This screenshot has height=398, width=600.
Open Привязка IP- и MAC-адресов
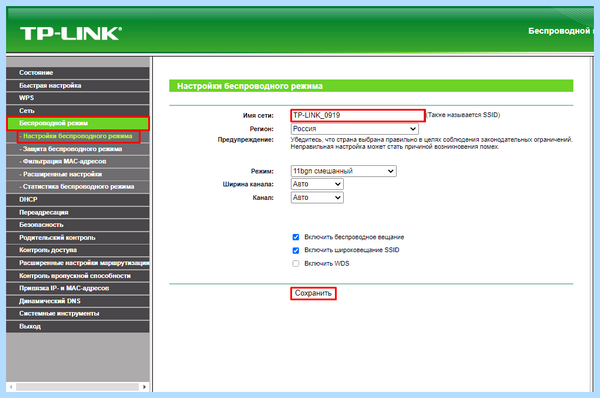[78, 288]
